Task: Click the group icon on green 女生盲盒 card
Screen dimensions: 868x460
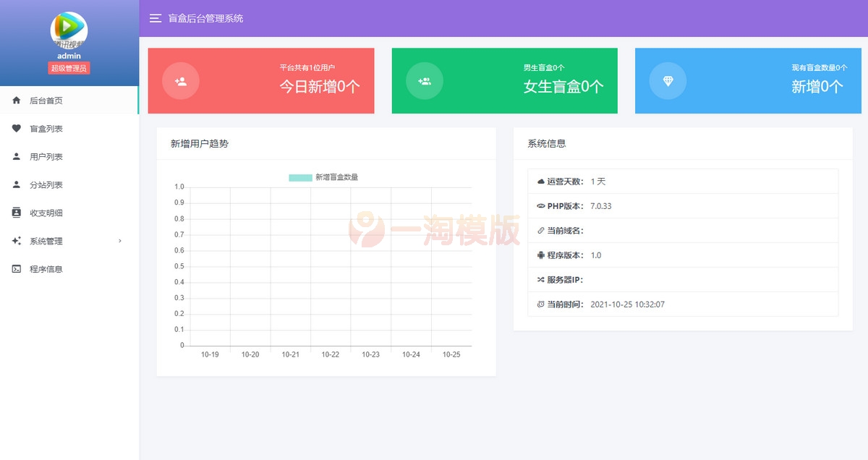Action: pos(424,81)
